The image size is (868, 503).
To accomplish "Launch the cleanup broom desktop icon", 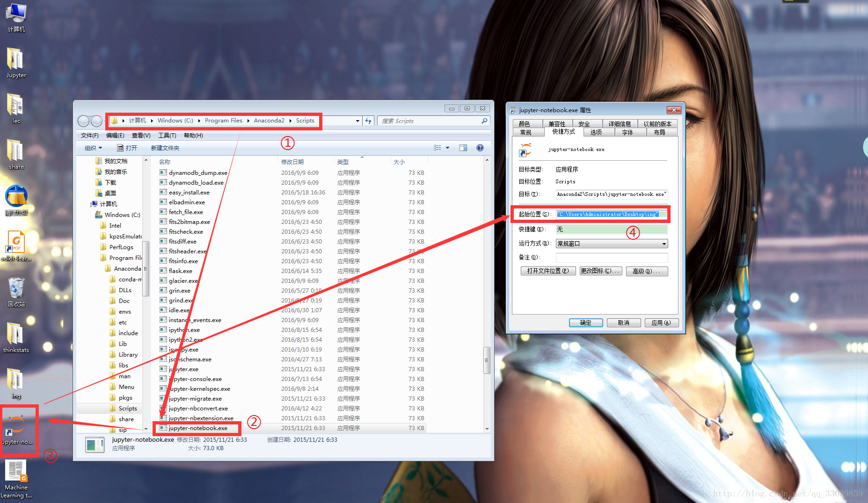I will click(x=16, y=200).
